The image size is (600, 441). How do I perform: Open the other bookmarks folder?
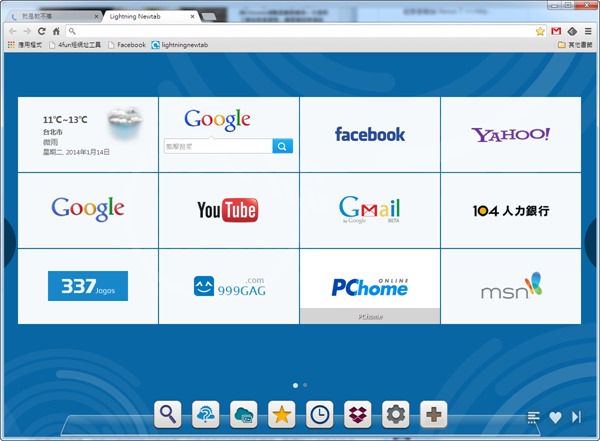click(575, 45)
